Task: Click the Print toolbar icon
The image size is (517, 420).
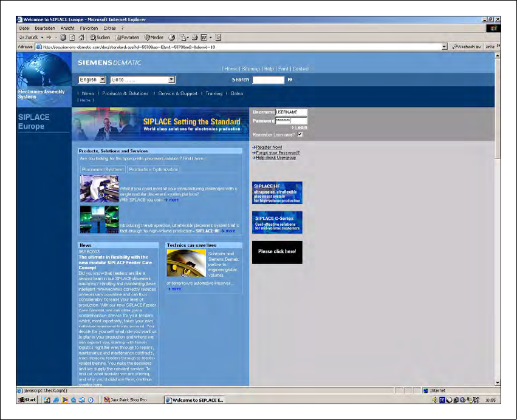Action: [195, 38]
